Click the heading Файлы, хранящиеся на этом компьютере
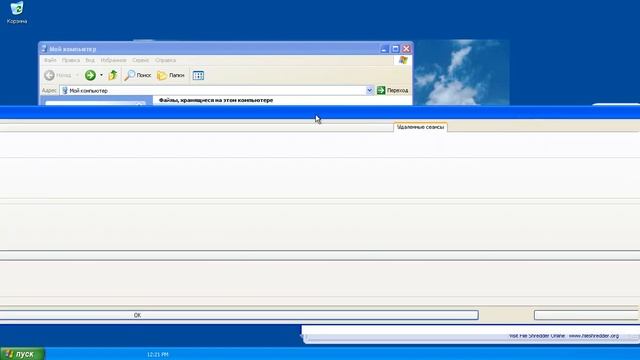This screenshot has width=640, height=360. click(216, 100)
